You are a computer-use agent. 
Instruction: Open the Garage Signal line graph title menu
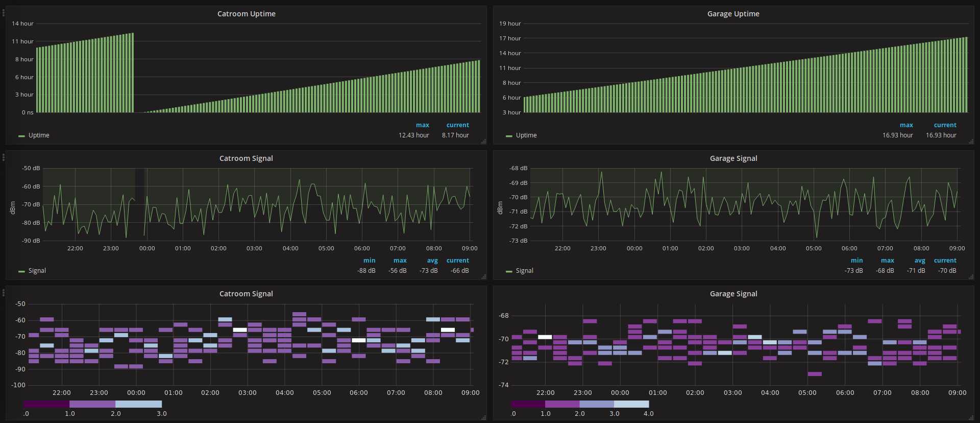(x=733, y=158)
